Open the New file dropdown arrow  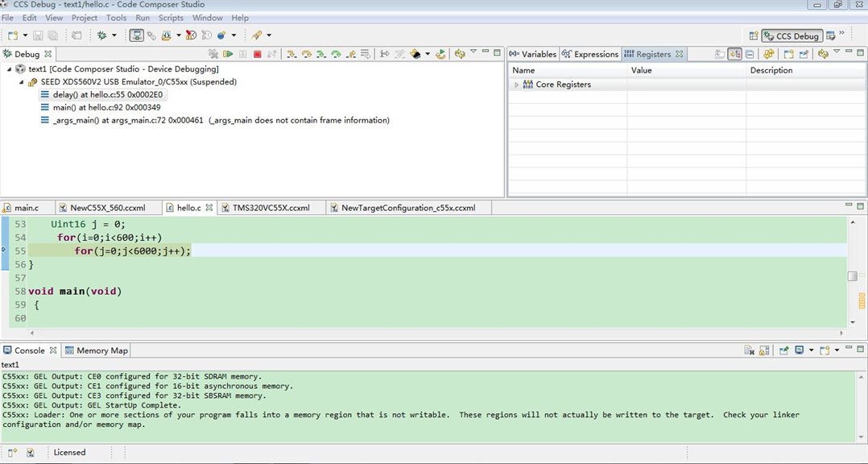coord(25,35)
